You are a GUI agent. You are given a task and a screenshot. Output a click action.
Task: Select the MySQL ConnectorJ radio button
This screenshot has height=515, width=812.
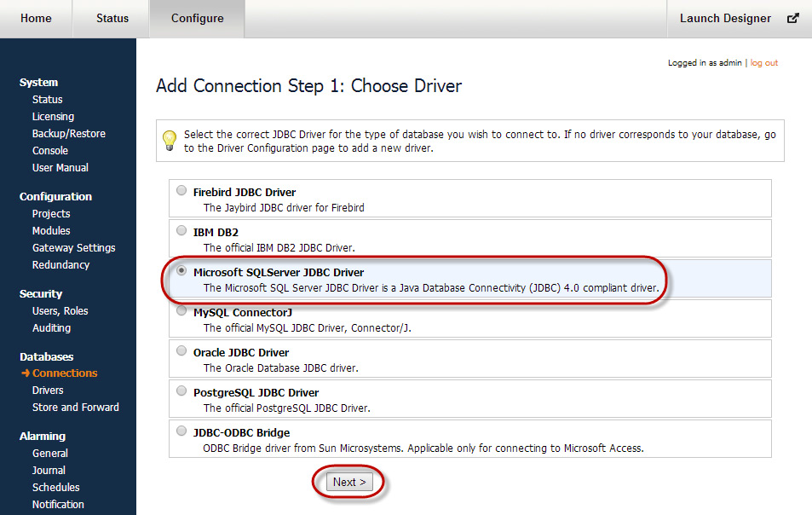(181, 310)
